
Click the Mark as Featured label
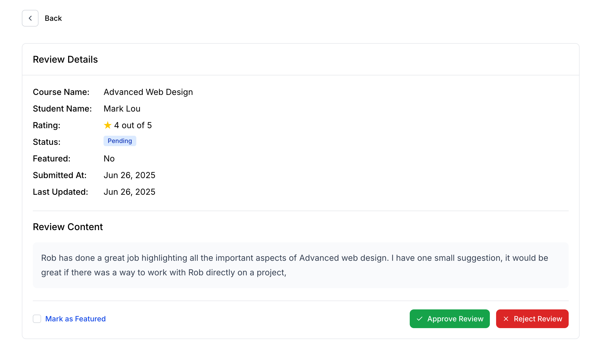(x=75, y=319)
